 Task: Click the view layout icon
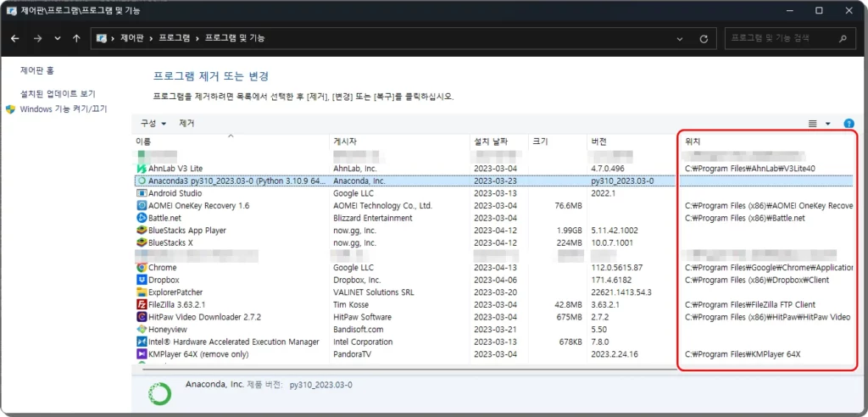(x=813, y=124)
